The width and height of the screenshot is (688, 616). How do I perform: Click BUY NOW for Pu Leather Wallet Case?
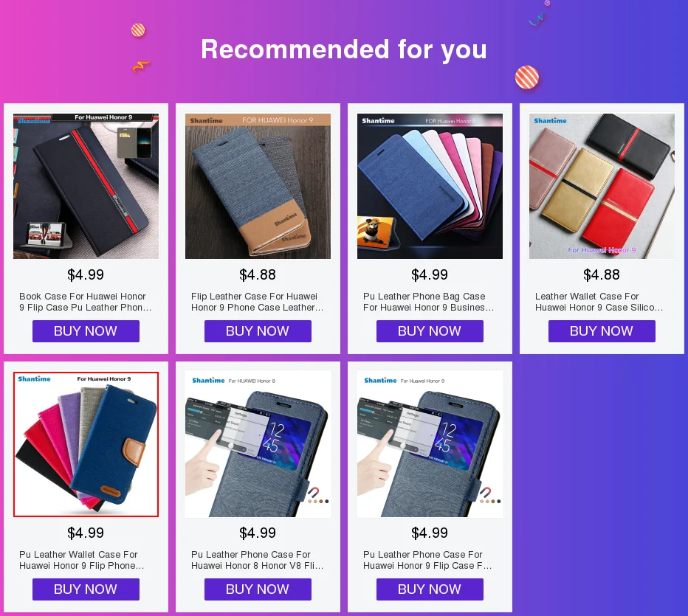tap(86, 589)
